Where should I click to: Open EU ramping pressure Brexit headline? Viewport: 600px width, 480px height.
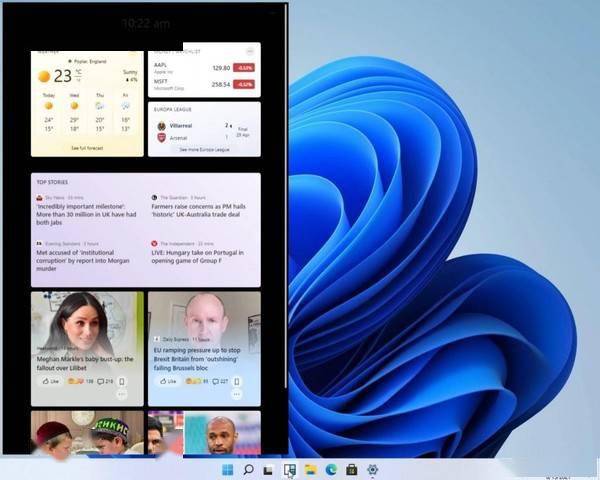[x=197, y=359]
